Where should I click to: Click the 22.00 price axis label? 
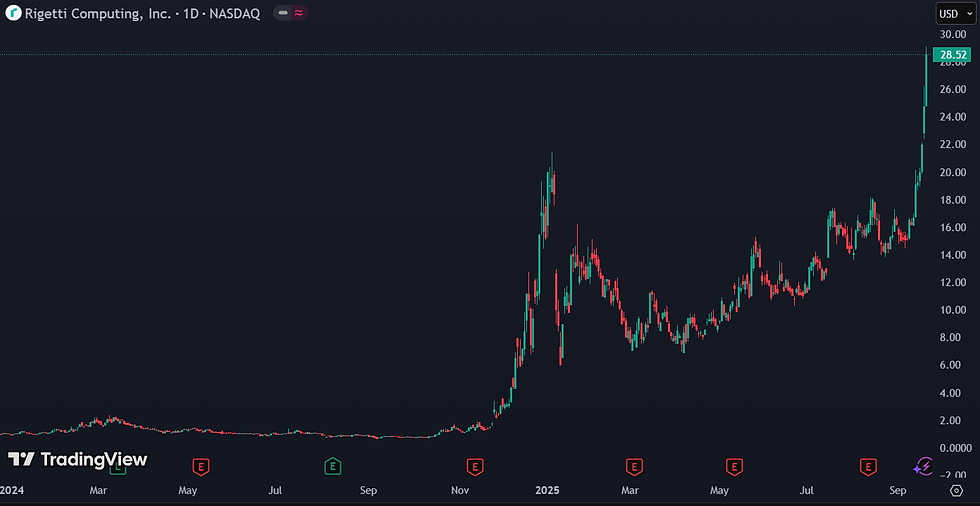[954, 144]
